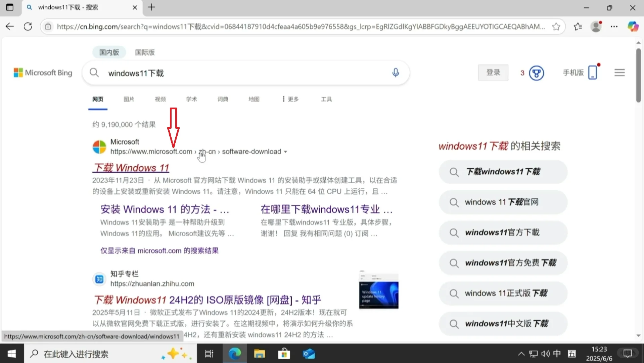Click the Copilot icon in browser toolbar
The image size is (644, 363).
pos(633,27)
